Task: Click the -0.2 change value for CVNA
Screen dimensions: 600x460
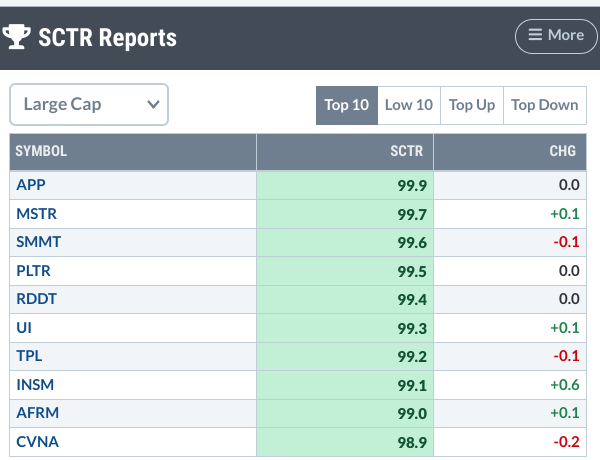Action: [566, 442]
